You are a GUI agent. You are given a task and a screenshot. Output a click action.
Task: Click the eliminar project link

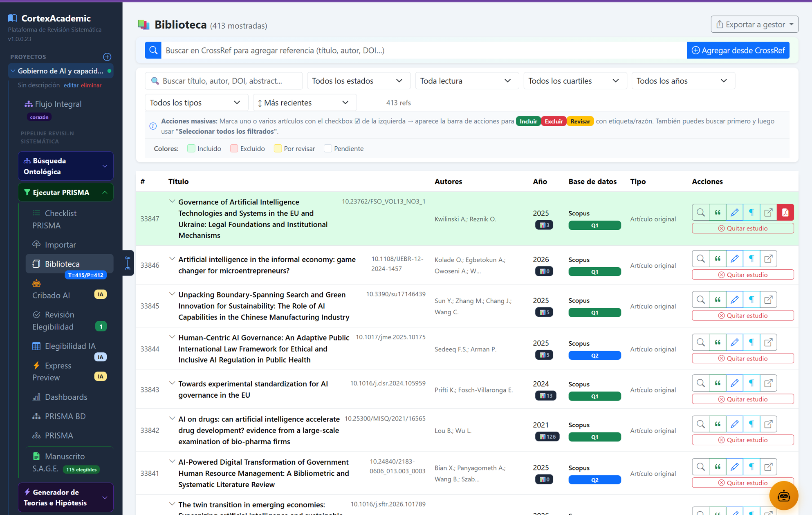pos(91,85)
